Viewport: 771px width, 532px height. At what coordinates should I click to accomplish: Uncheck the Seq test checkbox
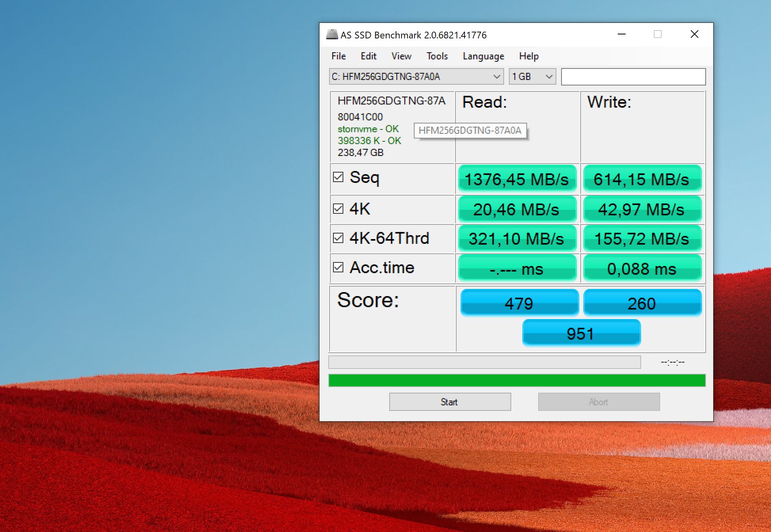[338, 177]
